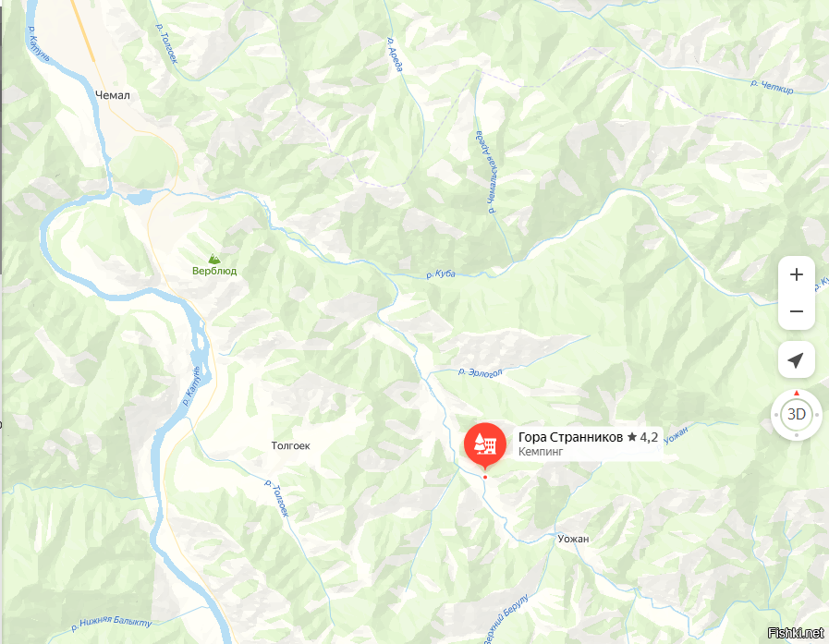Open the Гора Странников place label

pyautogui.click(x=570, y=437)
